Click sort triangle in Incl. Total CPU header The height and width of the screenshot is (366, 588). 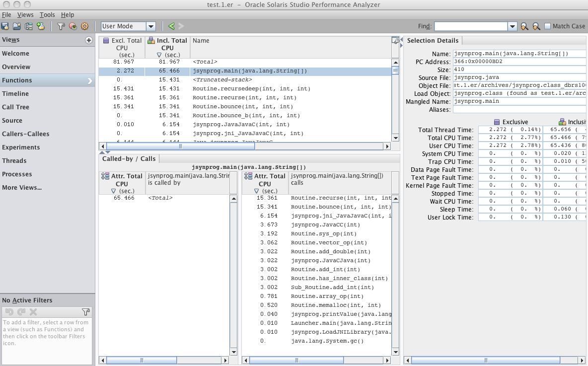click(x=159, y=55)
